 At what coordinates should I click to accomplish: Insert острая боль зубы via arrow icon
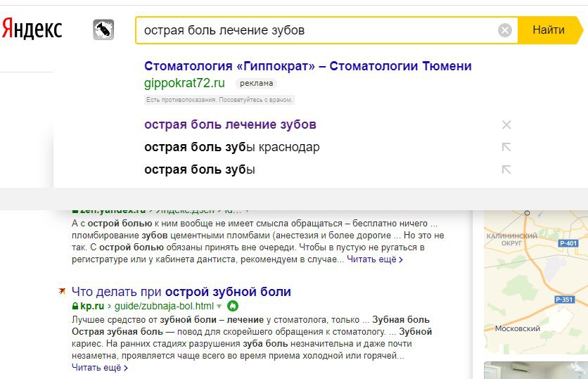pyautogui.click(x=506, y=169)
